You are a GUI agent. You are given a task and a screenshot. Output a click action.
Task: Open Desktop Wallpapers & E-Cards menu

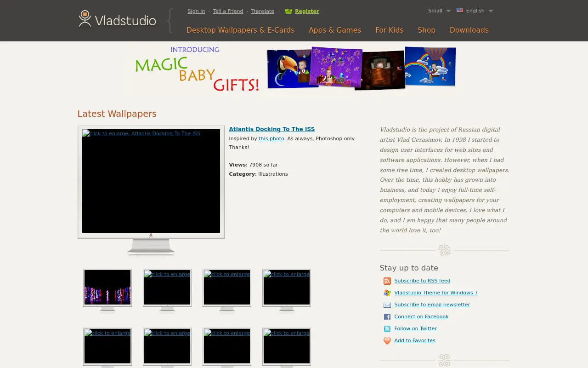[x=240, y=30]
